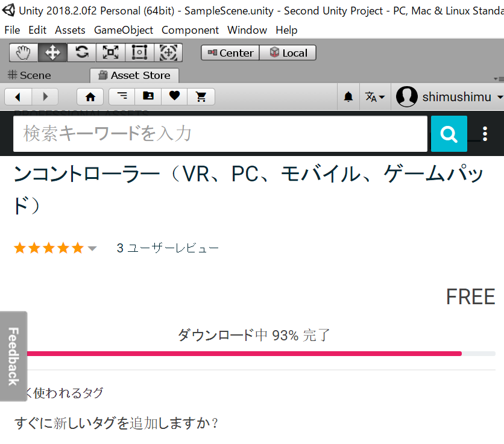The image size is (504, 444).
Task: Select the Move tool
Action: click(52, 53)
